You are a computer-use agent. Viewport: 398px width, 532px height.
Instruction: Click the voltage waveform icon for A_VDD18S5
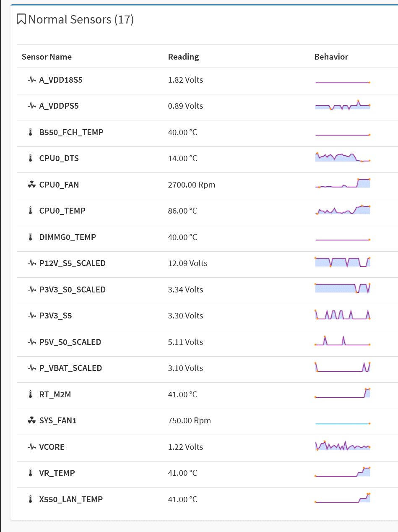32,80
